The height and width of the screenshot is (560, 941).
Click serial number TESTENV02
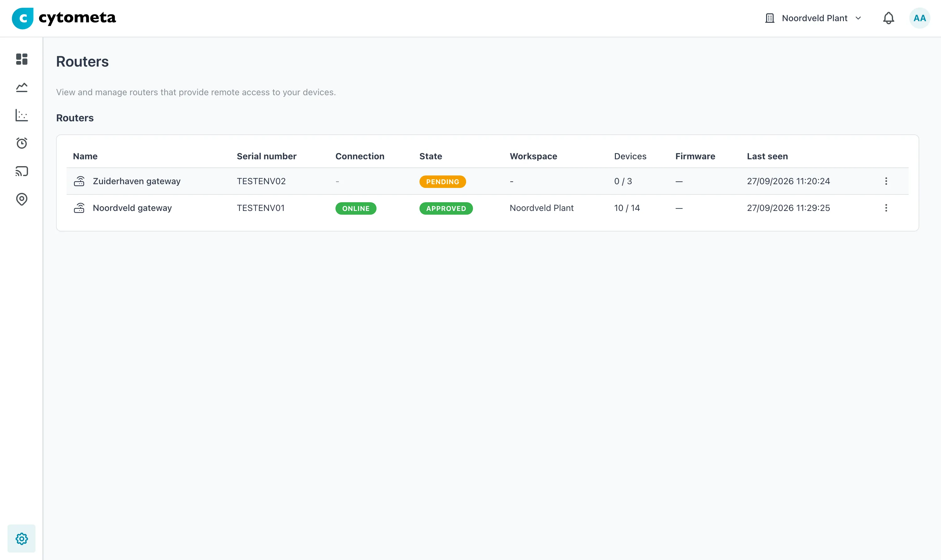(x=261, y=181)
